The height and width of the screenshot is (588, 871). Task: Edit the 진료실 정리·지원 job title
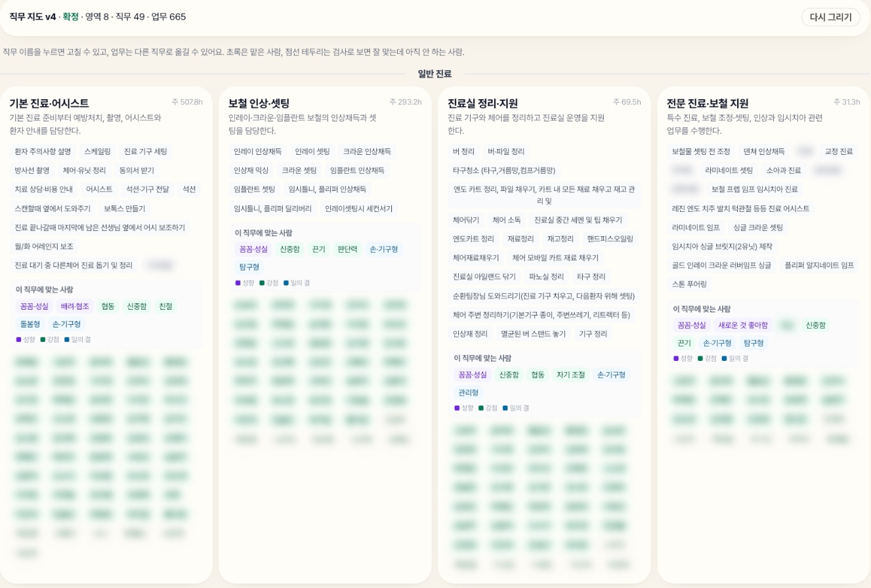482,103
